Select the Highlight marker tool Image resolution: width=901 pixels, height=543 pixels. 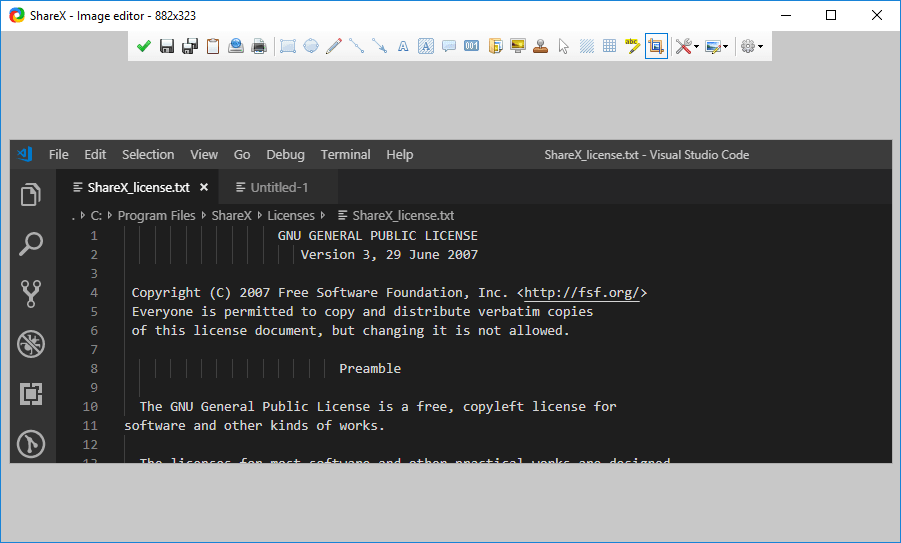[633, 46]
